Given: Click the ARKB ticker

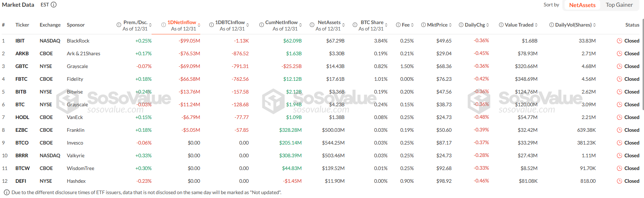Looking at the screenshot, I should (22, 53).
